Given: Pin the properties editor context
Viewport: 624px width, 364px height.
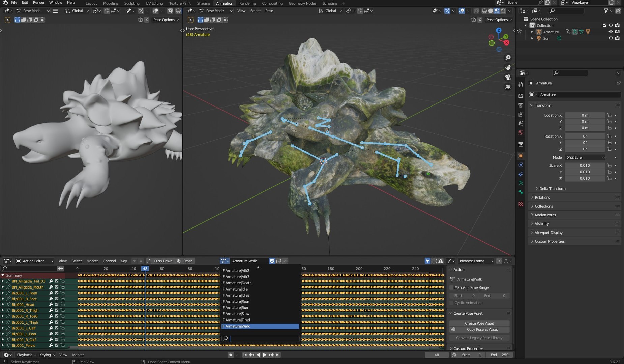Looking at the screenshot, I should click(x=618, y=83).
